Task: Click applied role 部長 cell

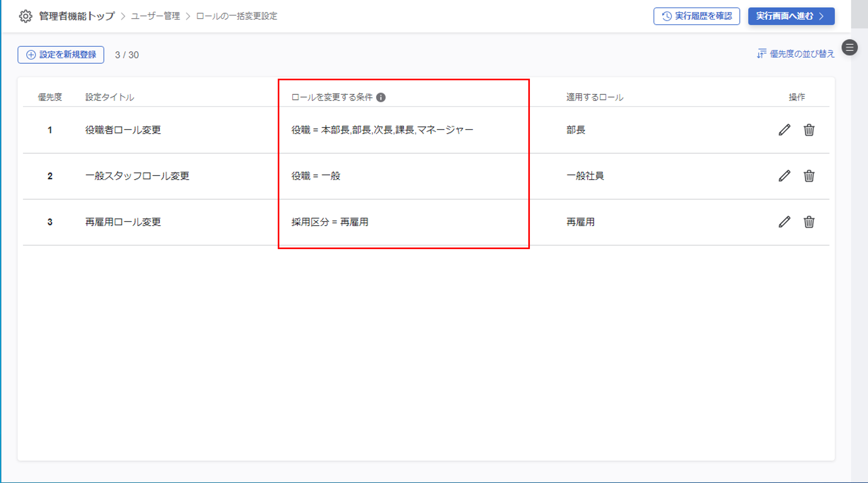Action: click(x=576, y=130)
